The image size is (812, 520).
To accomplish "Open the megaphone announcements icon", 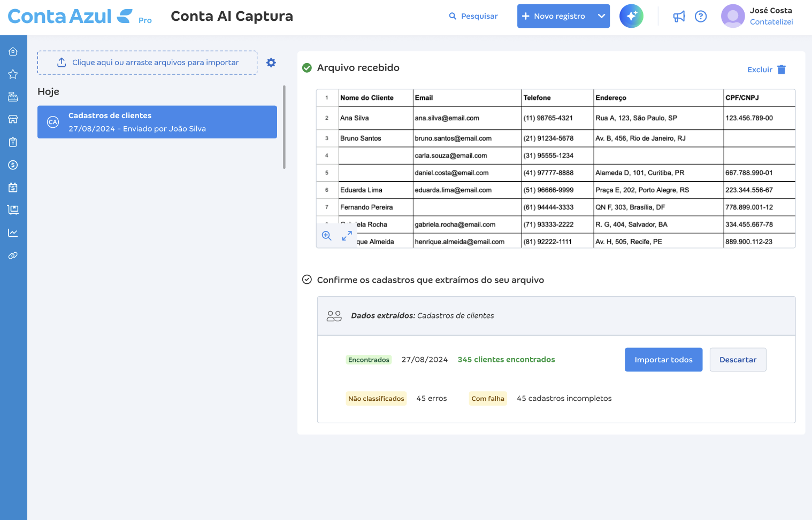I will [679, 17].
